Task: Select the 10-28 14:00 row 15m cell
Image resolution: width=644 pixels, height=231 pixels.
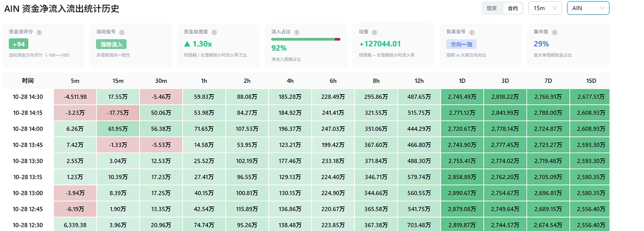Action: (x=118, y=129)
